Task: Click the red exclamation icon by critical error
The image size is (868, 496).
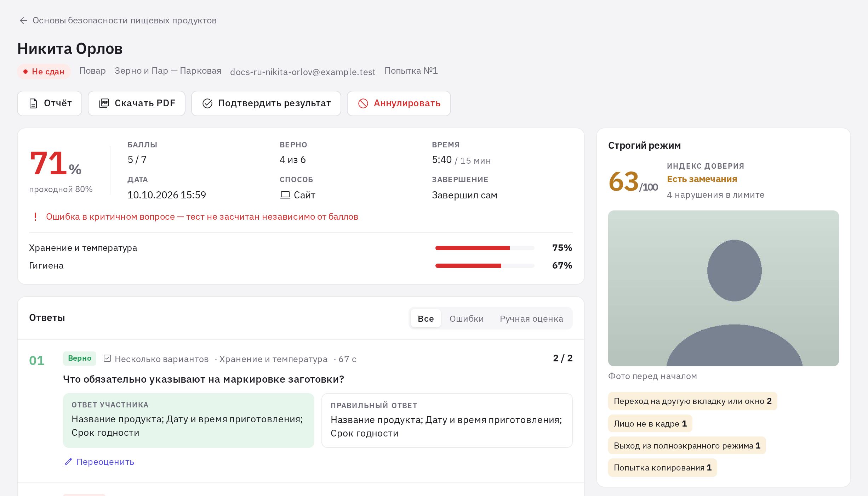Action: pyautogui.click(x=35, y=216)
